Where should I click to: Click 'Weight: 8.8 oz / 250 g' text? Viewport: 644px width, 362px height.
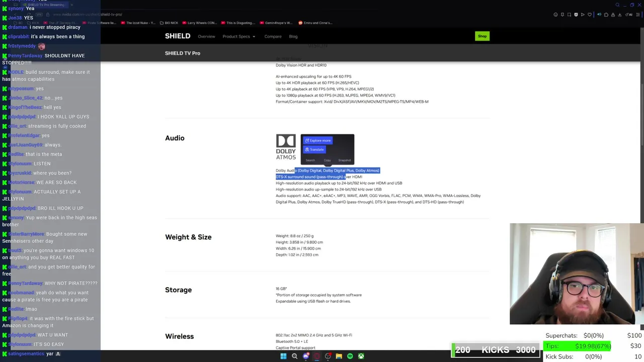point(294,236)
